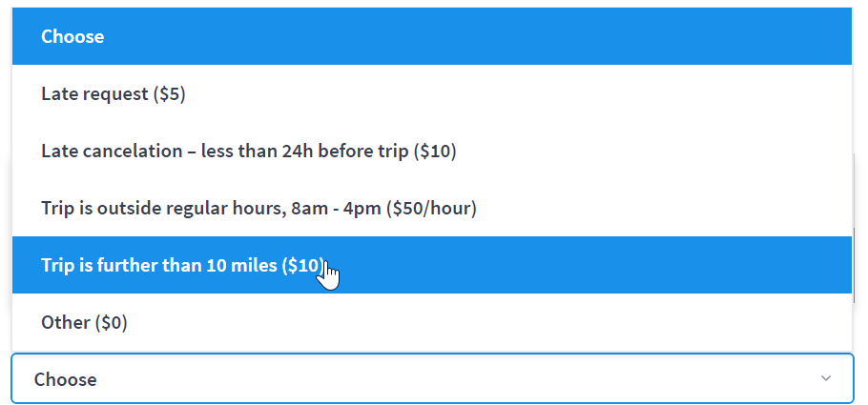
Task: Click the entry labeled 'Other'
Action: (x=432, y=322)
